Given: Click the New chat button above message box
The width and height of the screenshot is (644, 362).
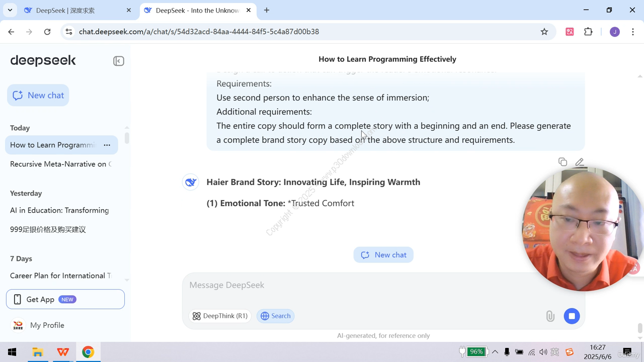Looking at the screenshot, I should click(x=383, y=255).
